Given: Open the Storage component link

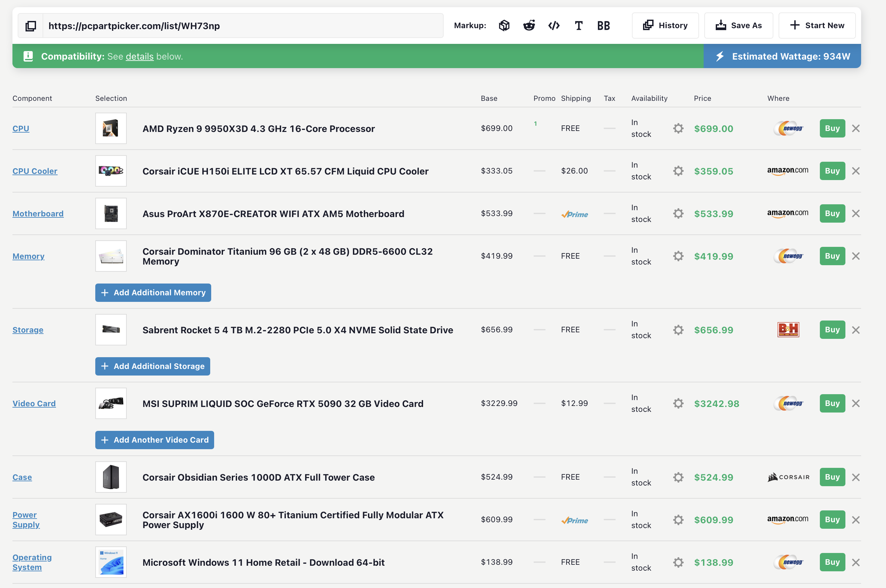Looking at the screenshot, I should [x=28, y=330].
